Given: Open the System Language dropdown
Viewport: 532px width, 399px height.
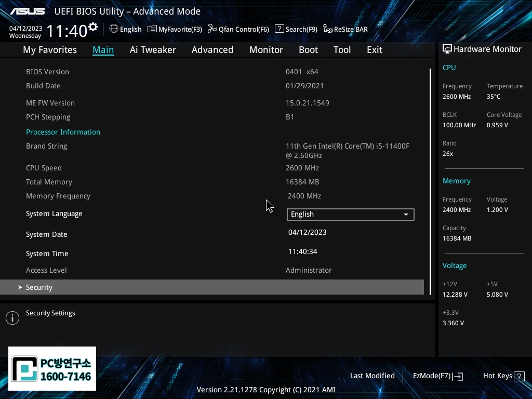Looking at the screenshot, I should [351, 215].
